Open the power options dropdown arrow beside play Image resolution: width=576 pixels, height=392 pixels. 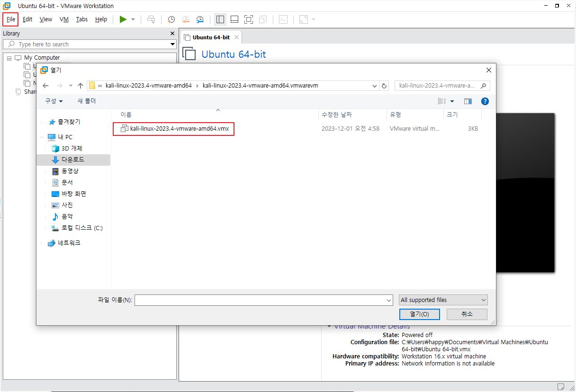coord(133,19)
